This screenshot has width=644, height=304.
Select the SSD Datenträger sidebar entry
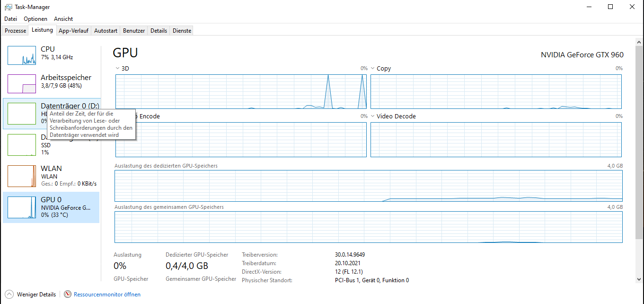(x=51, y=144)
